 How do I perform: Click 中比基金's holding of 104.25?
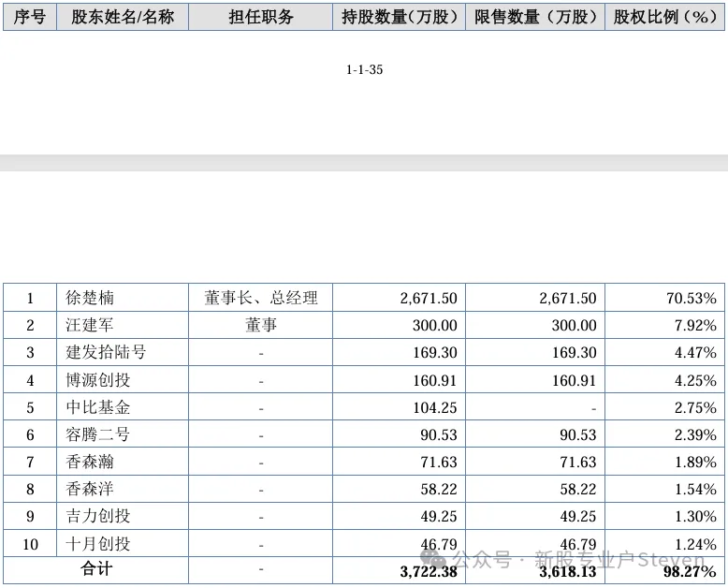435,407
